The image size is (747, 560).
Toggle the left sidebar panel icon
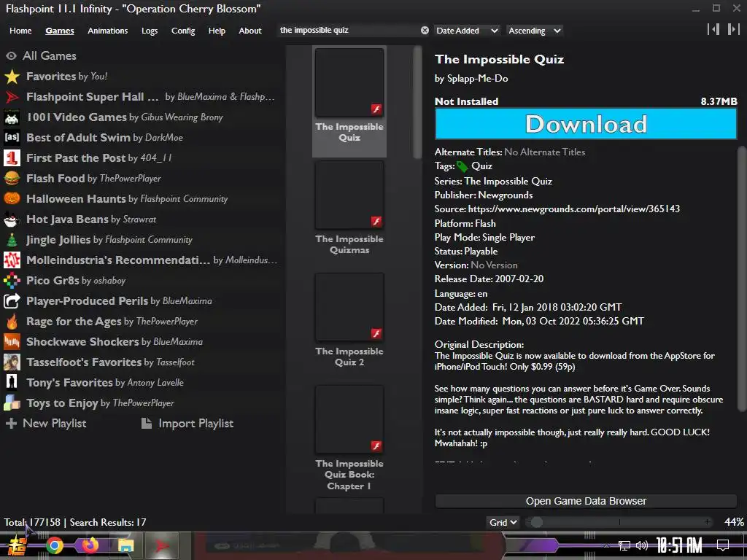(713, 29)
